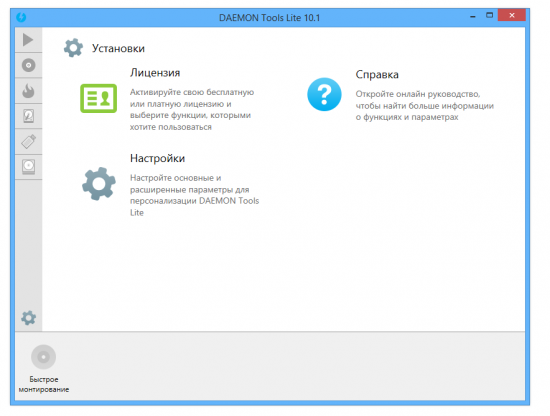
Task: Open the Справка heading
Action: tap(377, 74)
